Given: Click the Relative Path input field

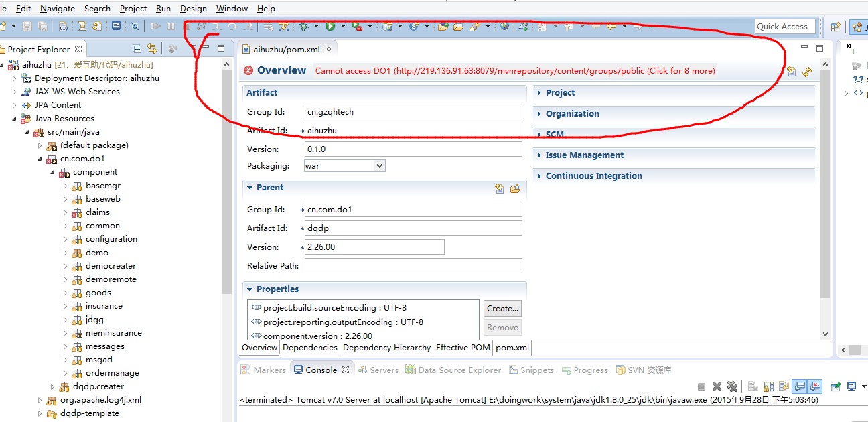Looking at the screenshot, I should (413, 266).
